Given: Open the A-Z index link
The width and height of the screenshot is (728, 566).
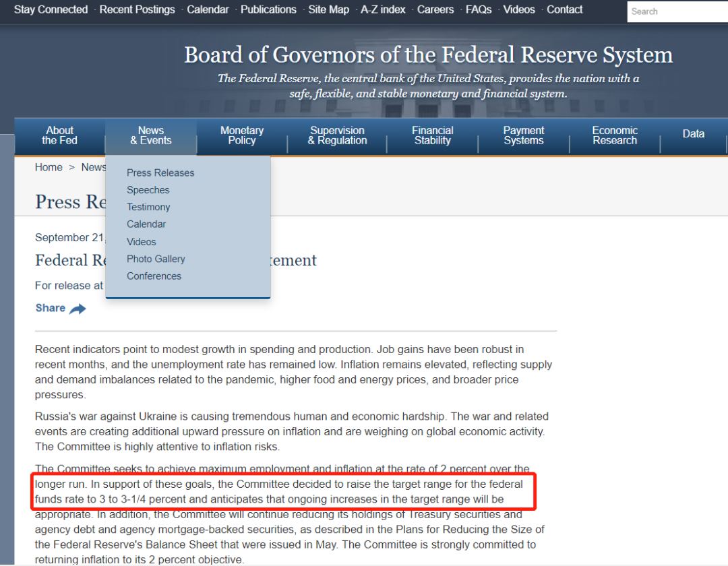Looking at the screenshot, I should point(383,9).
